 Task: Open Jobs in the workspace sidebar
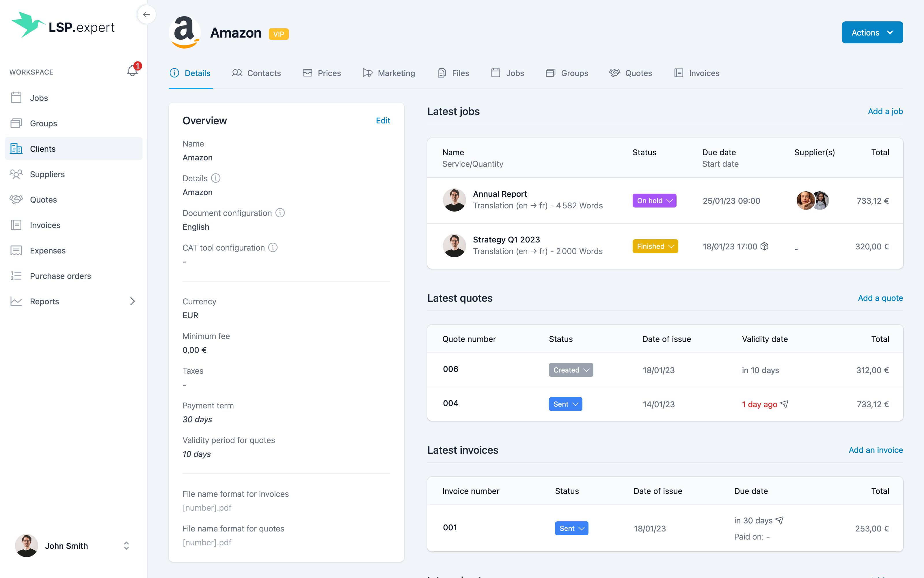click(73, 98)
